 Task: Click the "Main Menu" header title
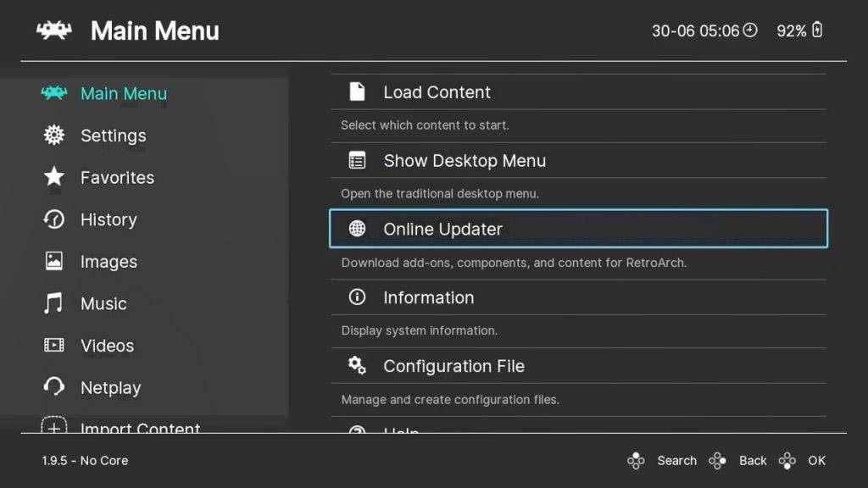[x=155, y=31]
